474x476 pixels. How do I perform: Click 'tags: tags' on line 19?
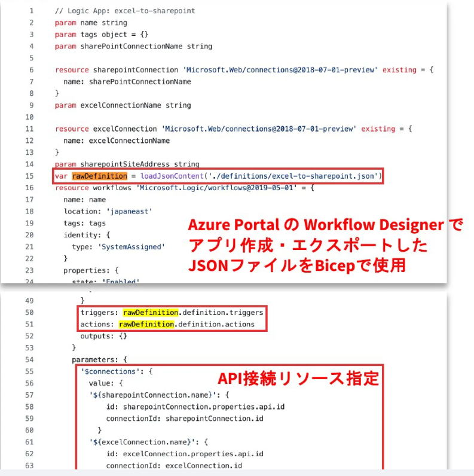84,224
